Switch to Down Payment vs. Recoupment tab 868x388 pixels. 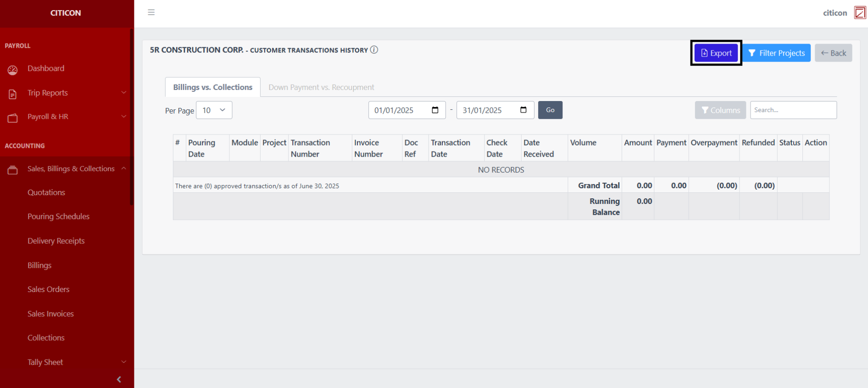pyautogui.click(x=321, y=87)
